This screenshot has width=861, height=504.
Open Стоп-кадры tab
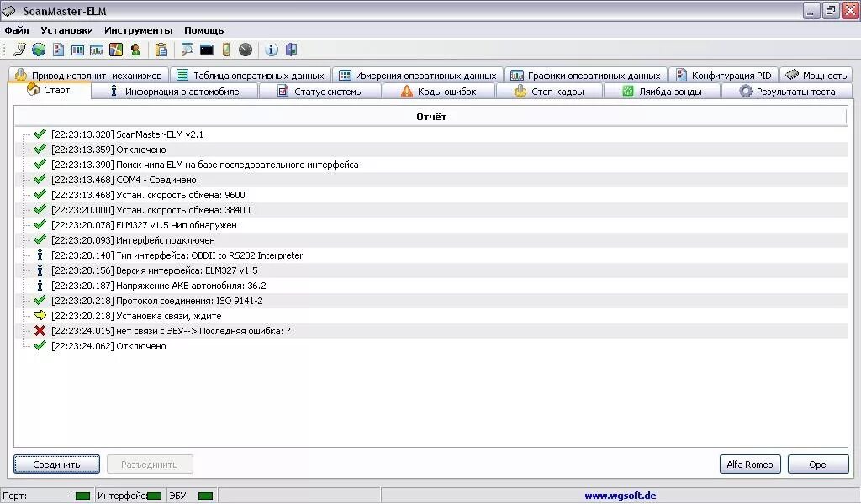(x=549, y=92)
